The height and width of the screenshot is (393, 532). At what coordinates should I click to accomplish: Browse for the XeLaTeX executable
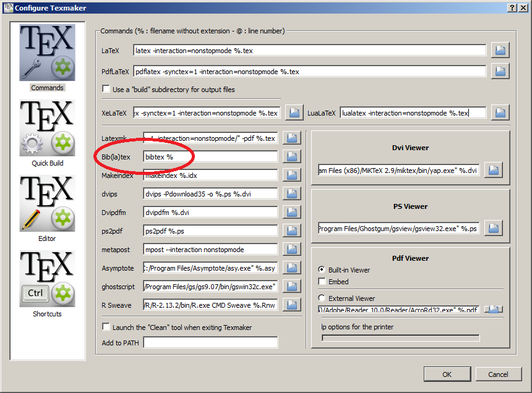point(294,112)
